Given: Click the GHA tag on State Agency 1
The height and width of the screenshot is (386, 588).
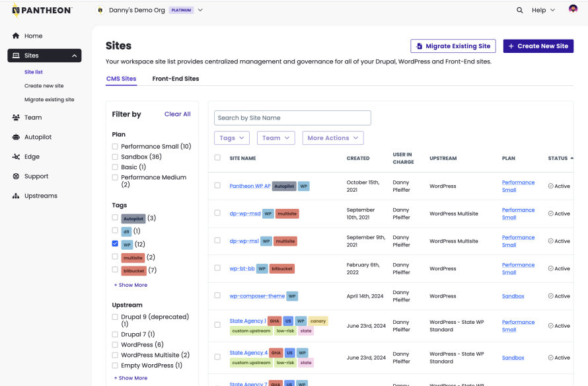Looking at the screenshot, I should (274, 321).
